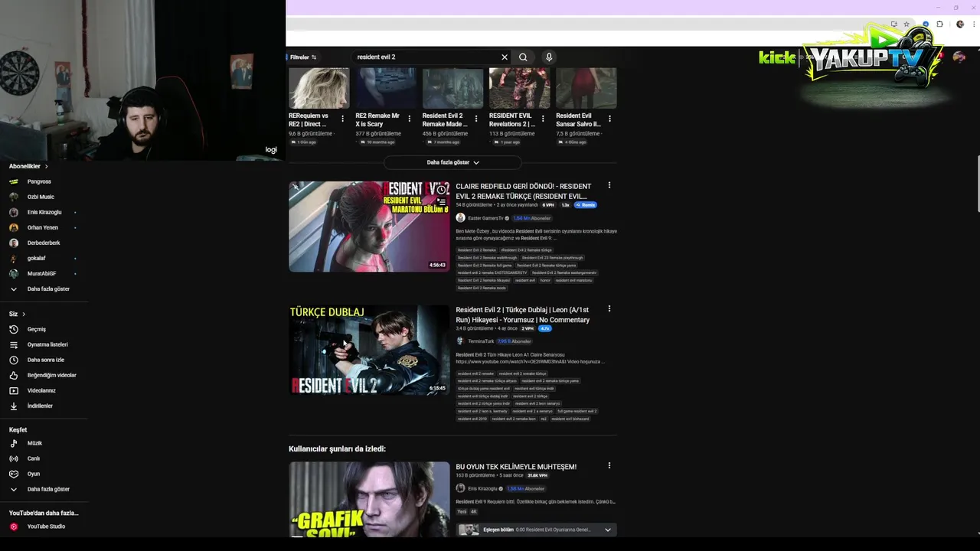Expand the Eşleşen bölüm chapter dropdown
The image size is (980, 551).
click(x=608, y=530)
